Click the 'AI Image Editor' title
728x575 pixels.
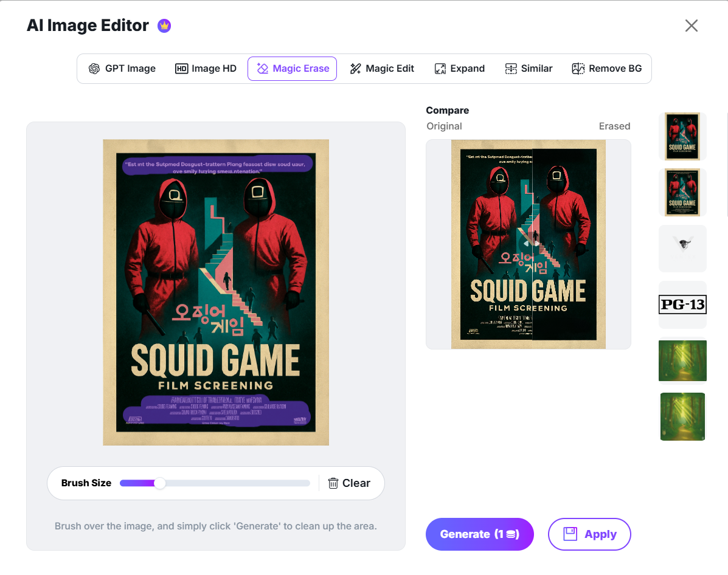click(x=88, y=26)
